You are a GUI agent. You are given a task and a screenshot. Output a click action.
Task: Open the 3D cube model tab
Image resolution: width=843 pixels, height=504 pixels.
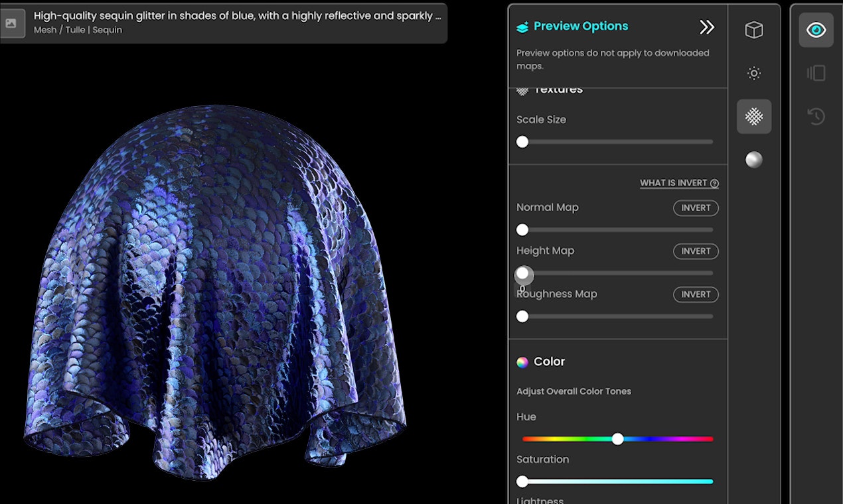tap(754, 30)
